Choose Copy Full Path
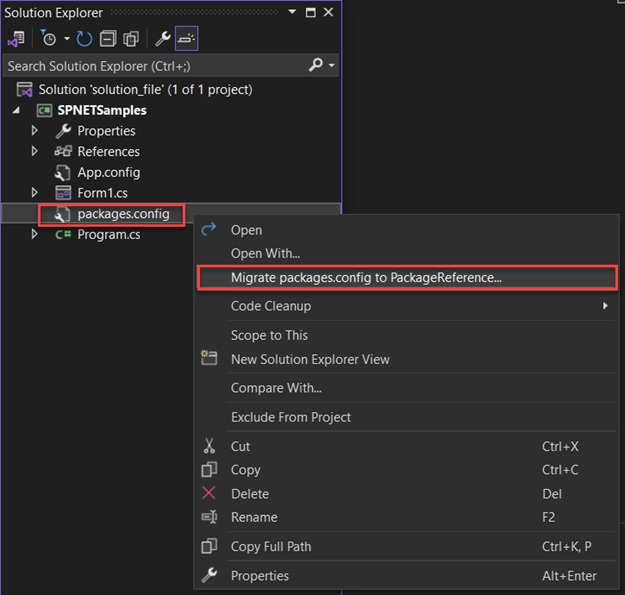Screen dimensions: 625x595 (407, 546)
